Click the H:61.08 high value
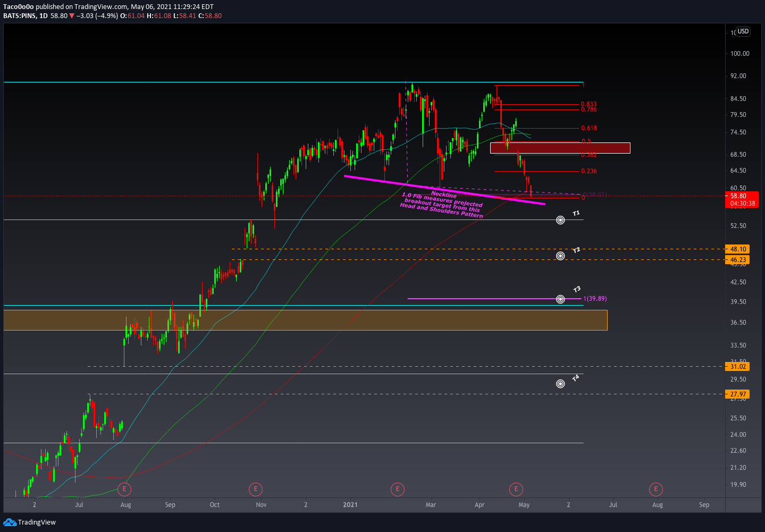The width and height of the screenshot is (765, 532). pos(159,16)
